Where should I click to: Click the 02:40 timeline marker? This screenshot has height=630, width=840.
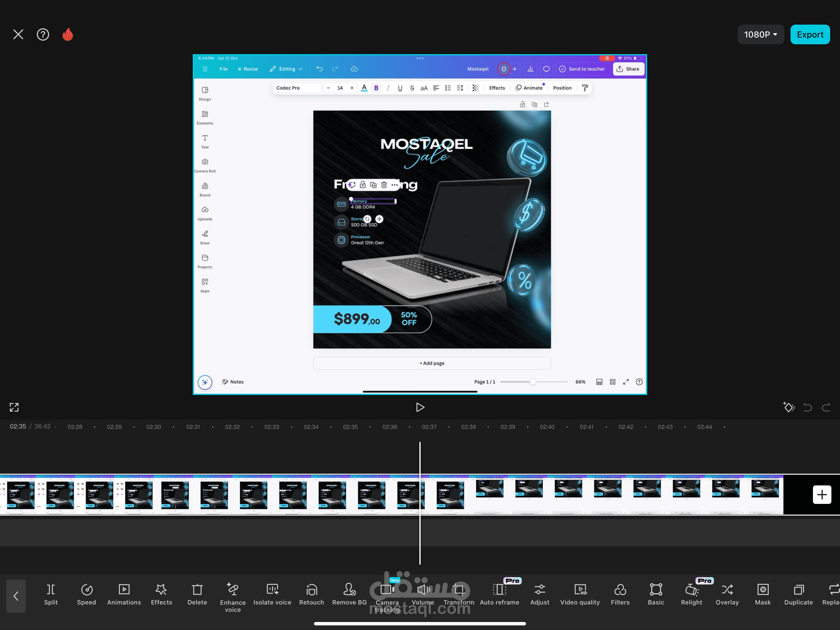pos(547,427)
